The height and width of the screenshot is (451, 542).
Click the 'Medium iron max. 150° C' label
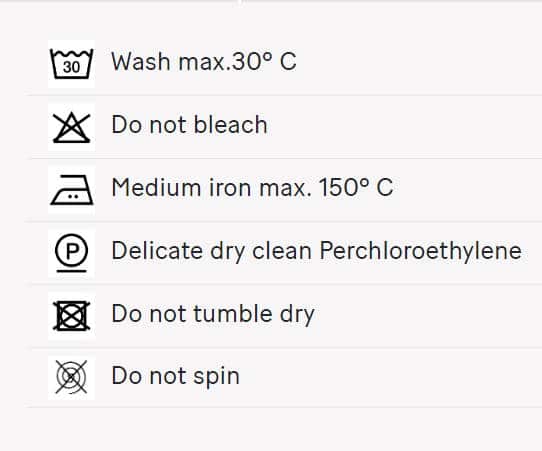(x=252, y=188)
